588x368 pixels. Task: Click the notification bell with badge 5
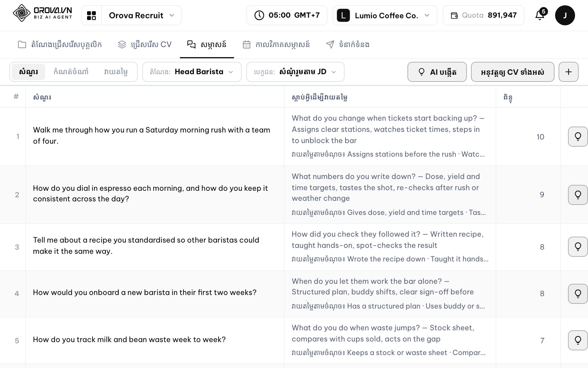pos(540,15)
